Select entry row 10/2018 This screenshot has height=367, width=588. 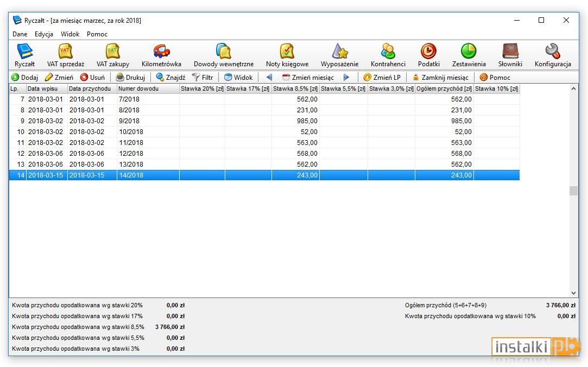[x=264, y=131]
